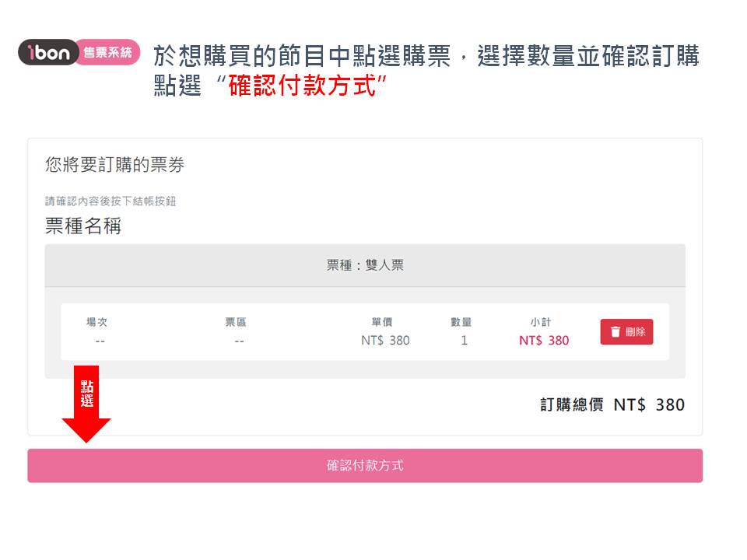Click the ibon logo
This screenshot has width=747, height=560.
pyautogui.click(x=48, y=52)
